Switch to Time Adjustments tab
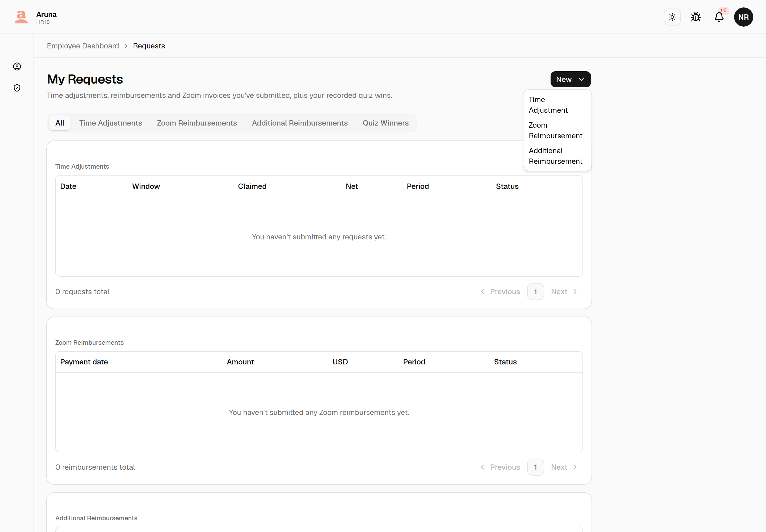The width and height of the screenshot is (766, 532). (111, 123)
